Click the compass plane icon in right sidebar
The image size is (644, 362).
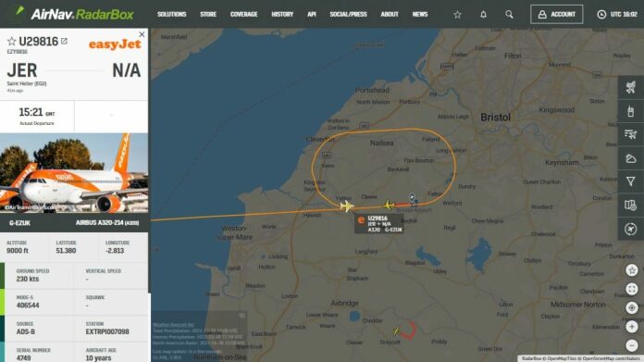pyautogui.click(x=631, y=229)
